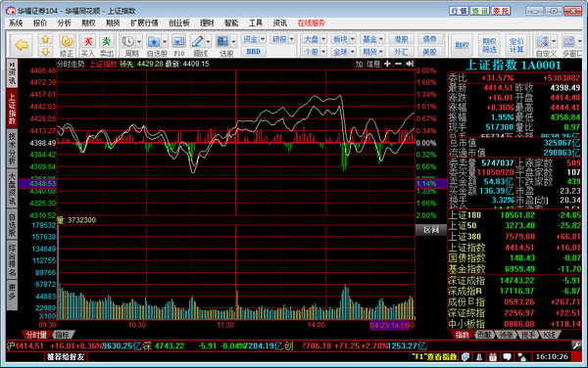The height and width of the screenshot is (368, 588).
Task: Click the 区间 button beside chart
Action: click(431, 230)
